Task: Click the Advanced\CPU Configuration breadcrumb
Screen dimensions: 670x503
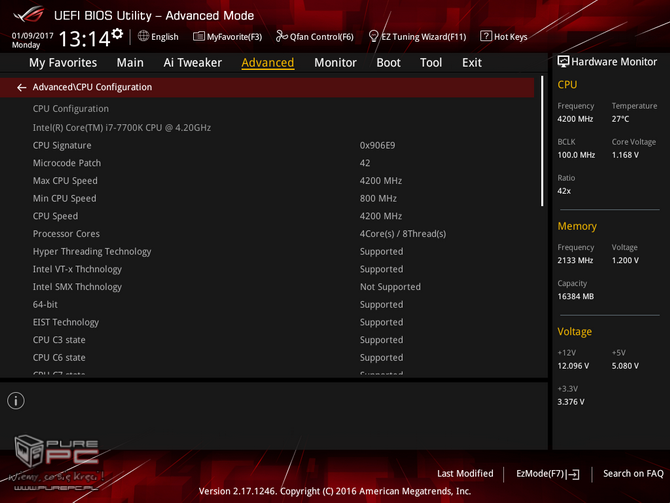Action: (x=92, y=87)
